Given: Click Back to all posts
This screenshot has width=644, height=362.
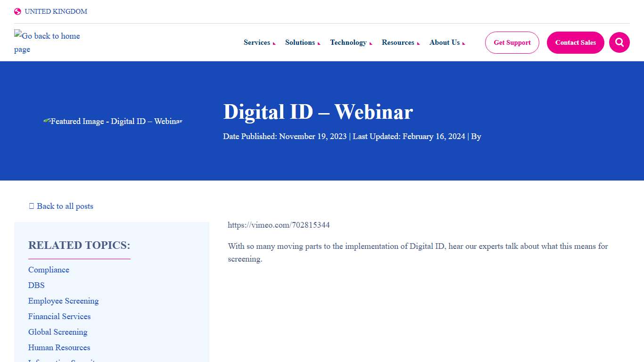Looking at the screenshot, I should coord(65,206).
